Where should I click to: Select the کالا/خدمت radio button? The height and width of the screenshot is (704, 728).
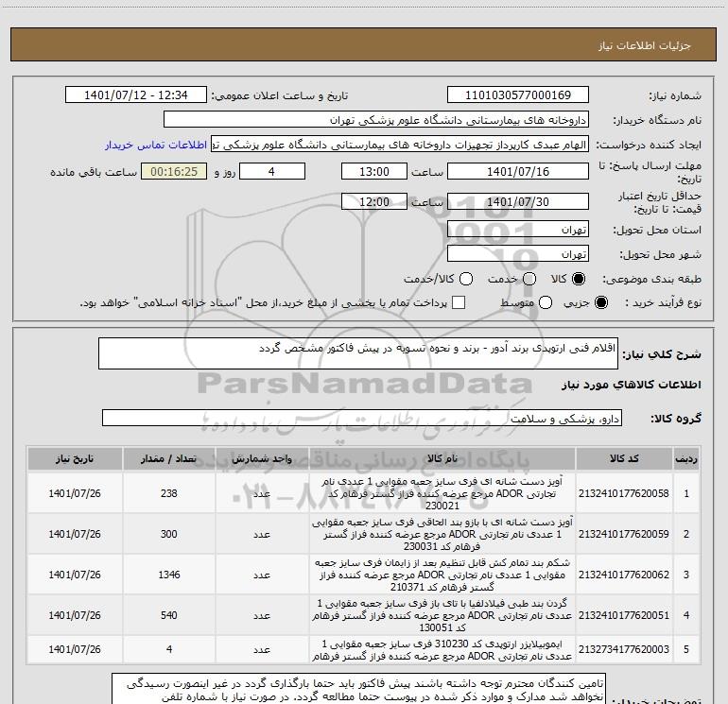pos(466,279)
